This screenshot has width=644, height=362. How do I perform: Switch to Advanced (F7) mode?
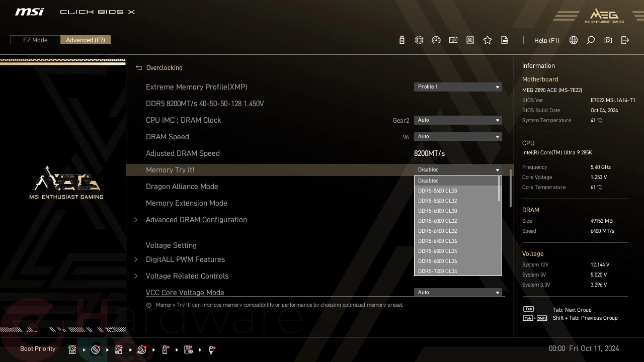(86, 40)
